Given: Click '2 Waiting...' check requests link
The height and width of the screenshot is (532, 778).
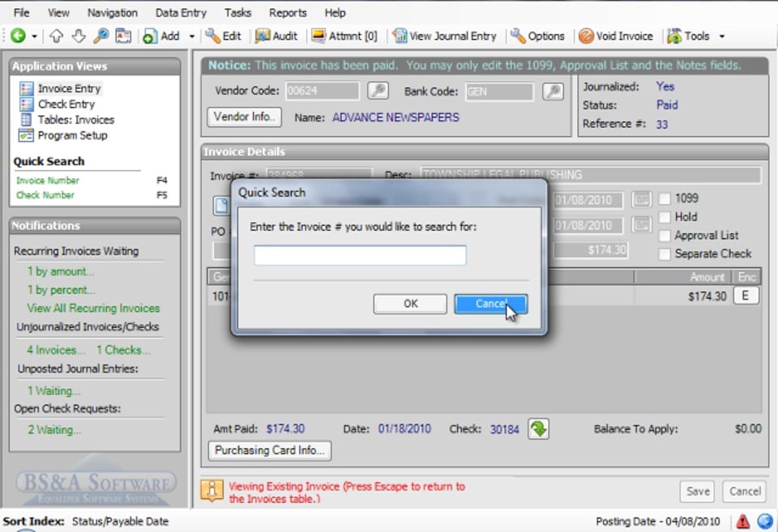Looking at the screenshot, I should click(54, 429).
